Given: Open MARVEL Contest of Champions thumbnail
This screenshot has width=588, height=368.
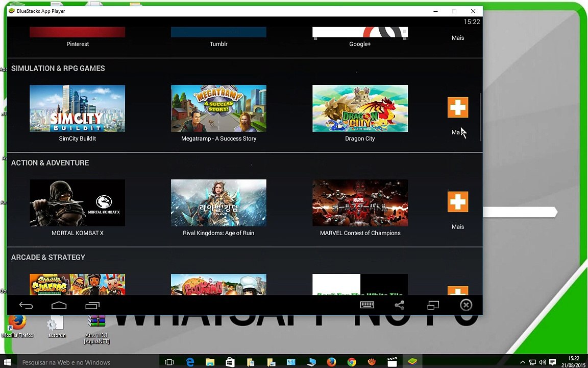Looking at the screenshot, I should 360,203.
